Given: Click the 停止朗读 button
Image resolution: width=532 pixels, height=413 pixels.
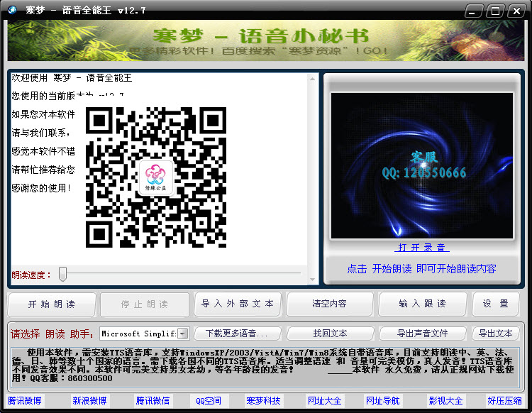Looking at the screenshot, I should [144, 304].
